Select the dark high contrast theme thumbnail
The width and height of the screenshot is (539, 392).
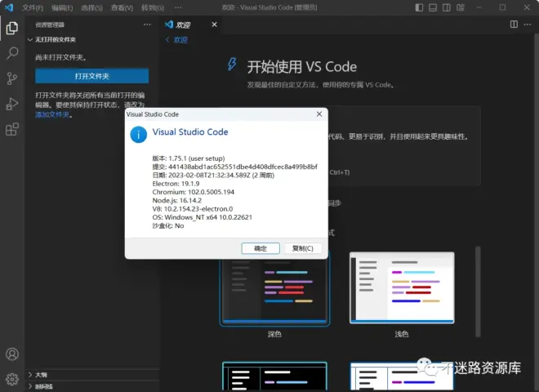click(274, 376)
